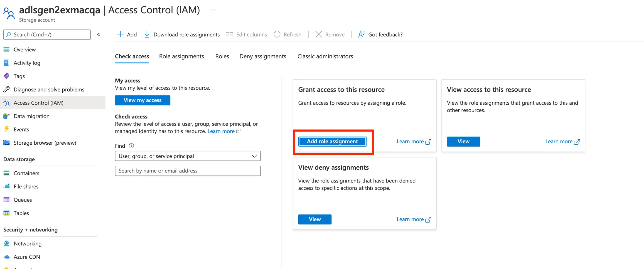
Task: Focus the Search by name or email field
Action: (x=188, y=171)
